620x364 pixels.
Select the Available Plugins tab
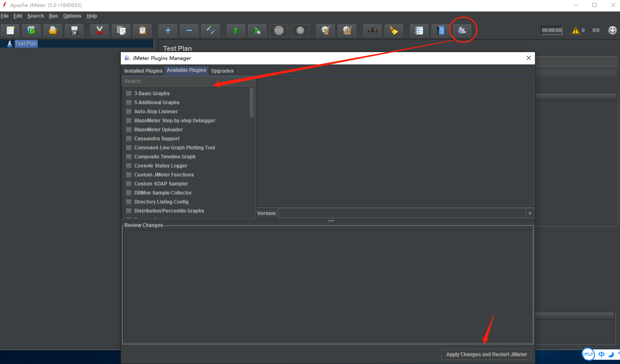[187, 70]
